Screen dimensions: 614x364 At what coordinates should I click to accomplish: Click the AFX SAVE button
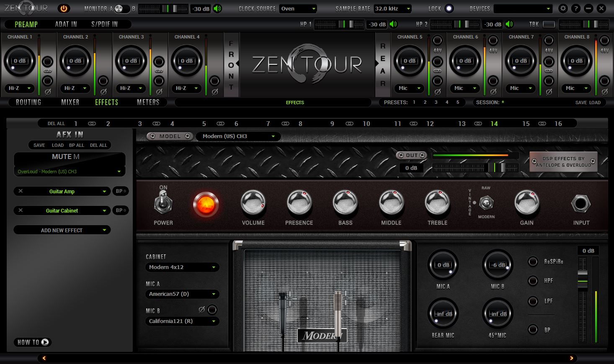39,145
